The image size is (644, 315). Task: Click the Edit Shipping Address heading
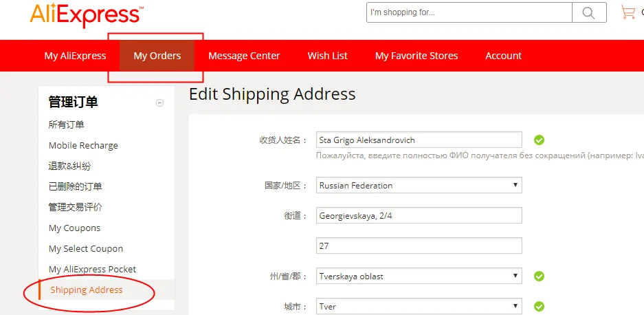click(x=272, y=94)
